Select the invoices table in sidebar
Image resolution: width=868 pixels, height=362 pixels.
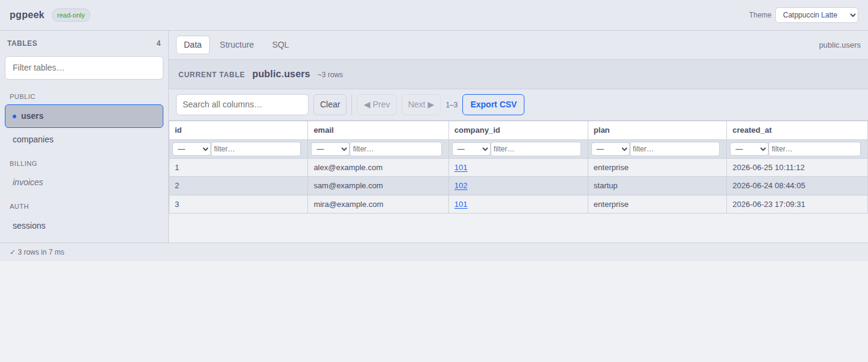tap(84, 182)
